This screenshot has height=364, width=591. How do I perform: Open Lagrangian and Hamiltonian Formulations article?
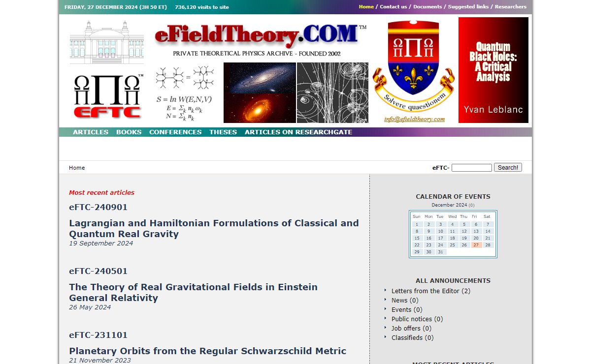pos(214,228)
